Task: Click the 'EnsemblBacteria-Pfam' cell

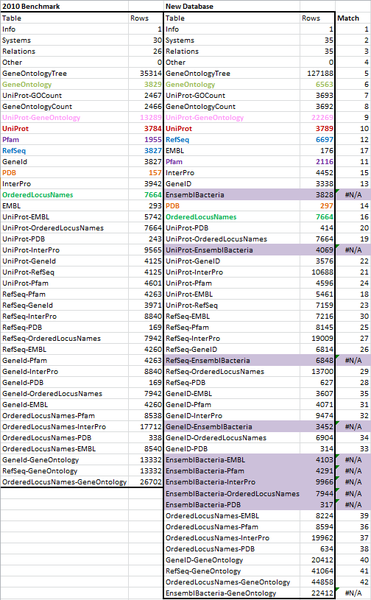Action: (x=232, y=471)
